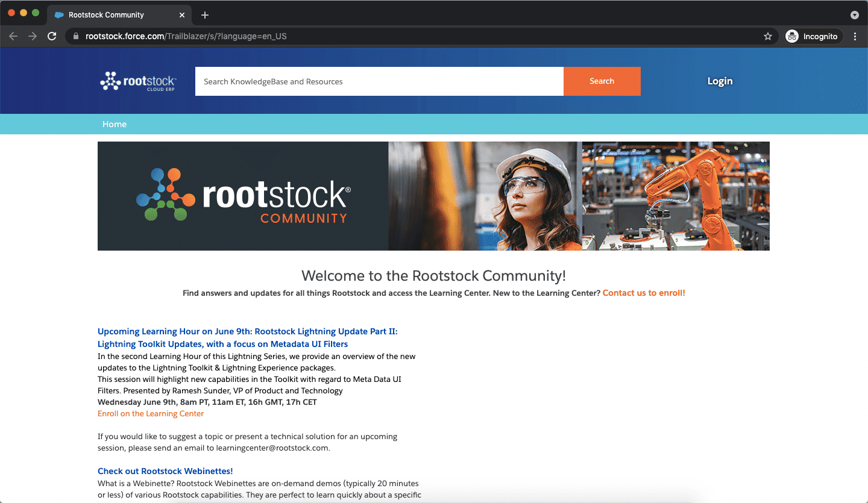Click the Rootstock Community banner image

(x=433, y=196)
